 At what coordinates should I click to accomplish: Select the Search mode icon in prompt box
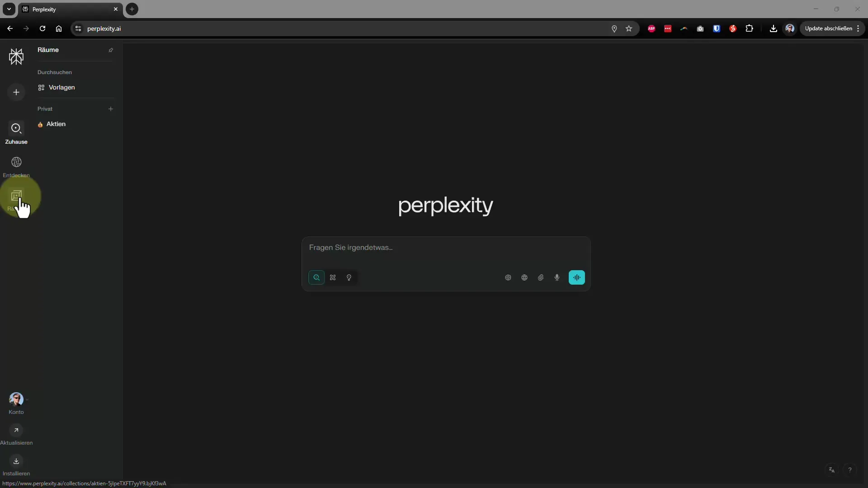(316, 277)
